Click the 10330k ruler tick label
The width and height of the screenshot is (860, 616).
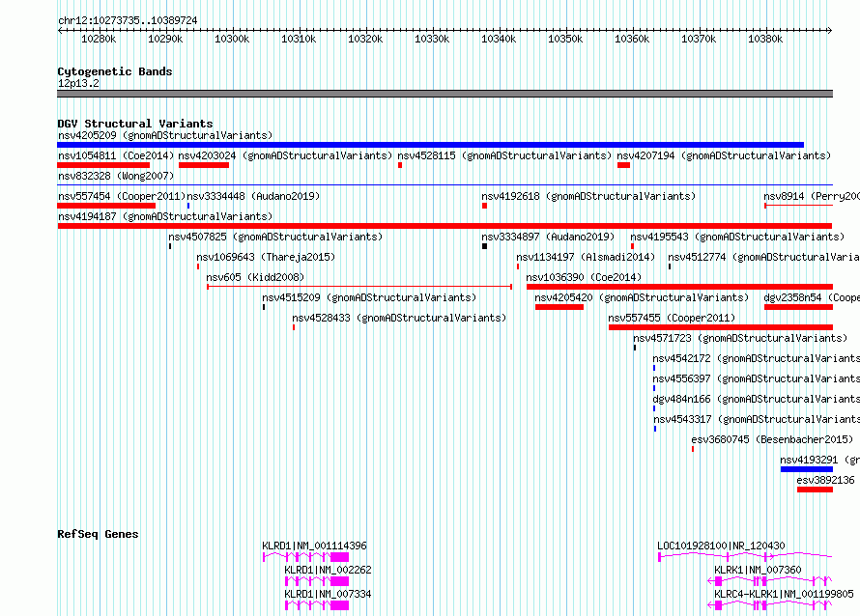[x=432, y=39]
